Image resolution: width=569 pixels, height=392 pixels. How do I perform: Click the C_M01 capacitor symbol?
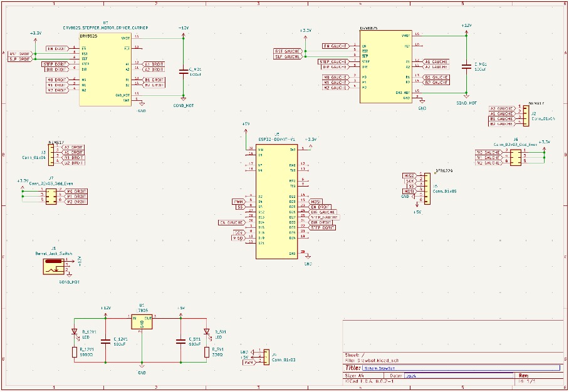click(183, 71)
